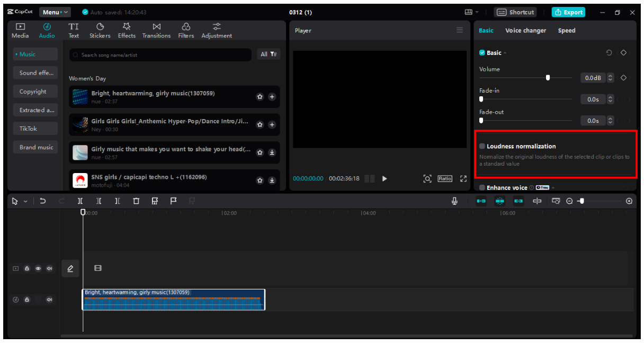Image resolution: width=644 pixels, height=345 pixels.
Task: Click the Fade-in slider handle
Action: [481, 99]
